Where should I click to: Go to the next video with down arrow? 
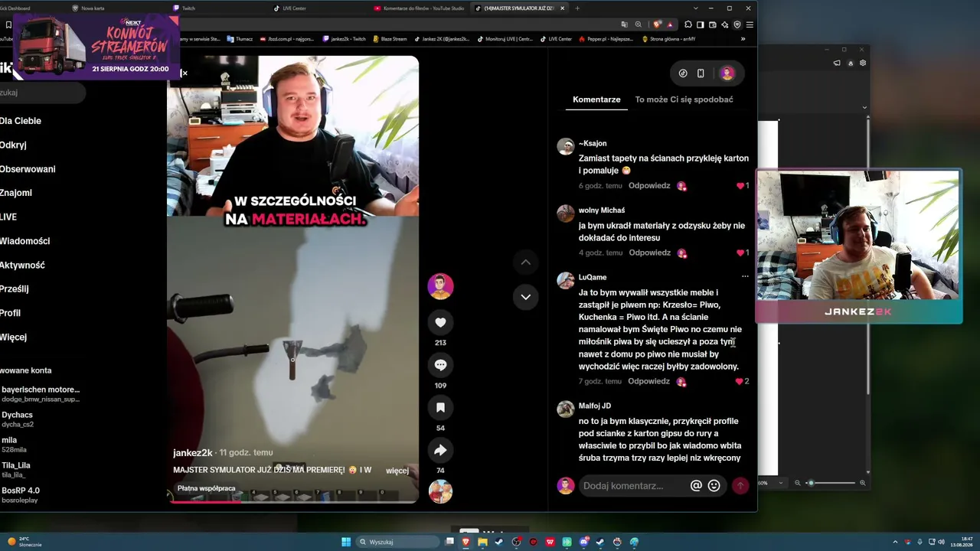[525, 297]
